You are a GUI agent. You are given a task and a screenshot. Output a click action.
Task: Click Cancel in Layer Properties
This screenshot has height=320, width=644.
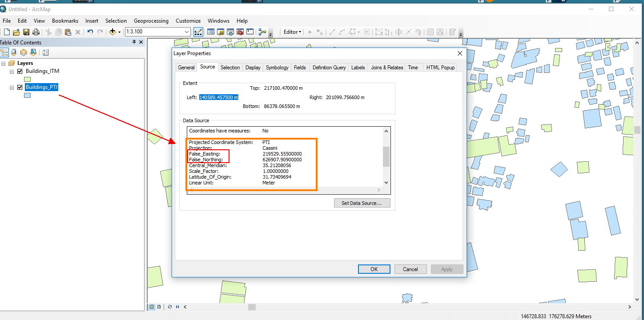coord(410,269)
